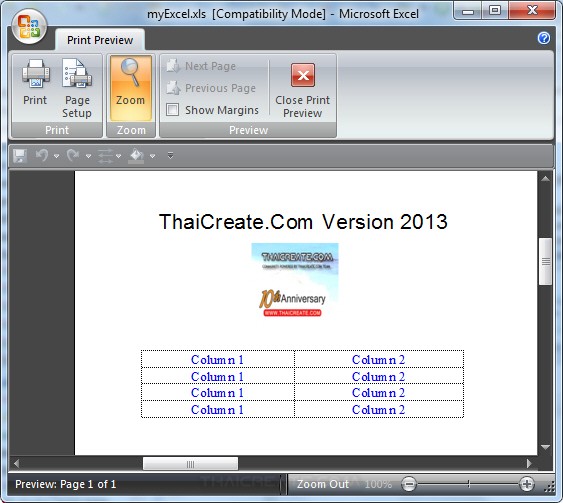Click the scroll left arrow
The height and width of the screenshot is (503, 563).
click(x=16, y=464)
